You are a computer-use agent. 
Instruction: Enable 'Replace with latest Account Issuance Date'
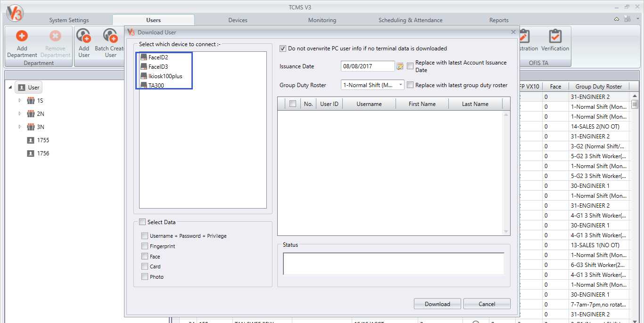pos(410,66)
